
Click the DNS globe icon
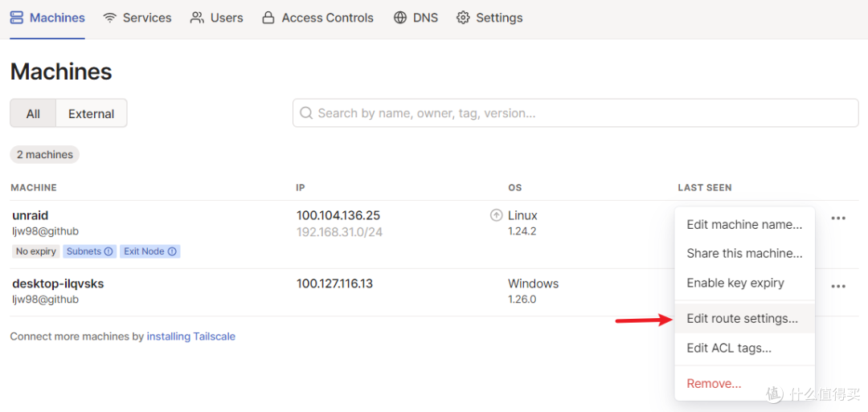400,18
